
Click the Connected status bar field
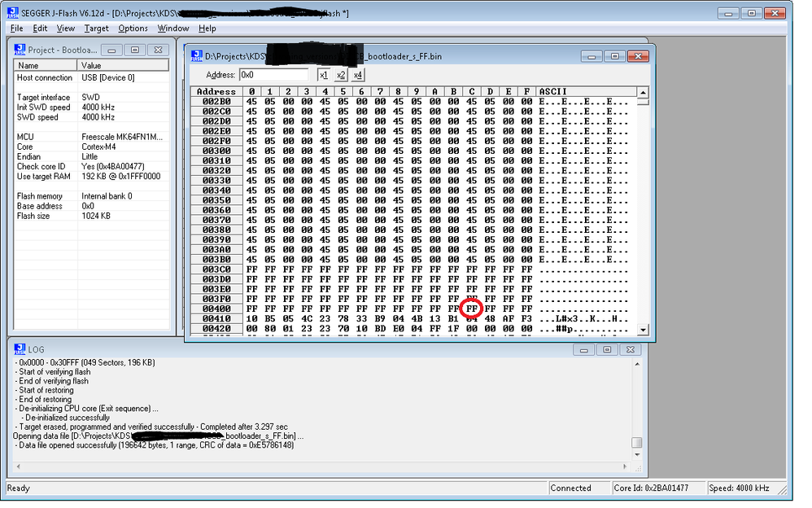[578, 488]
